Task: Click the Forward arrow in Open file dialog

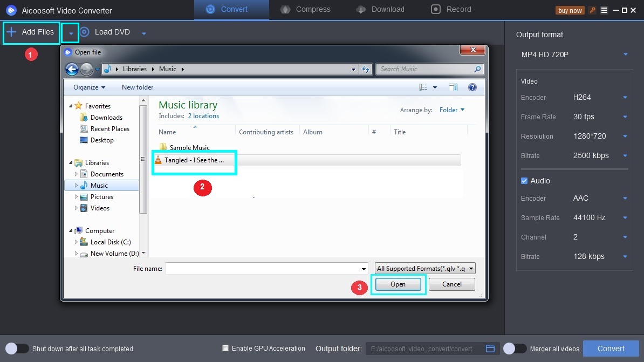Action: 86,69
